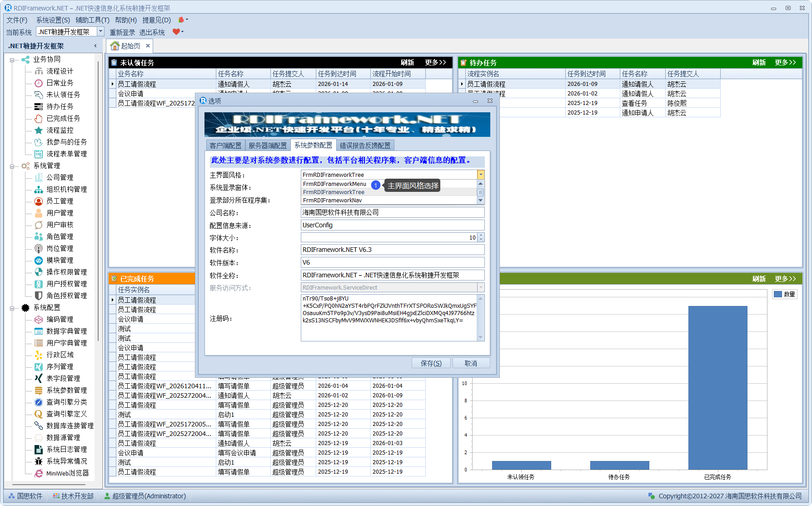This screenshot has width=812, height=506.
Task: Click the 取消 button in dialog
Action: click(x=471, y=363)
